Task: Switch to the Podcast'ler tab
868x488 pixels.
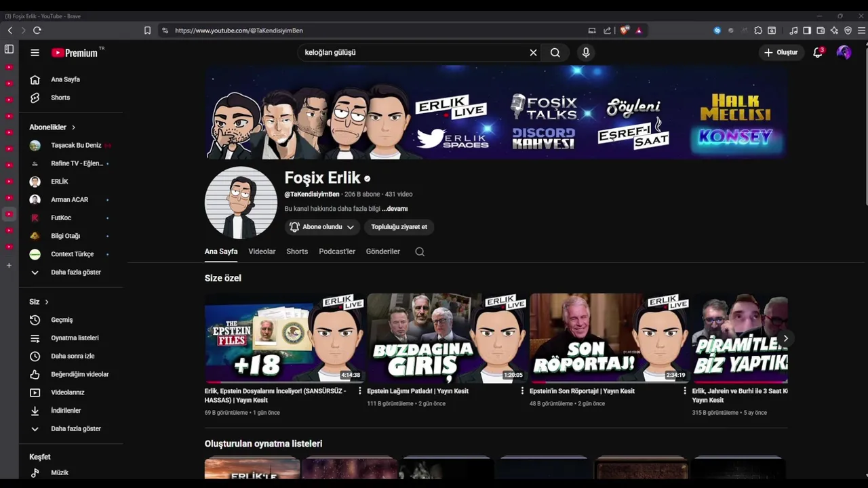Action: tap(337, 251)
